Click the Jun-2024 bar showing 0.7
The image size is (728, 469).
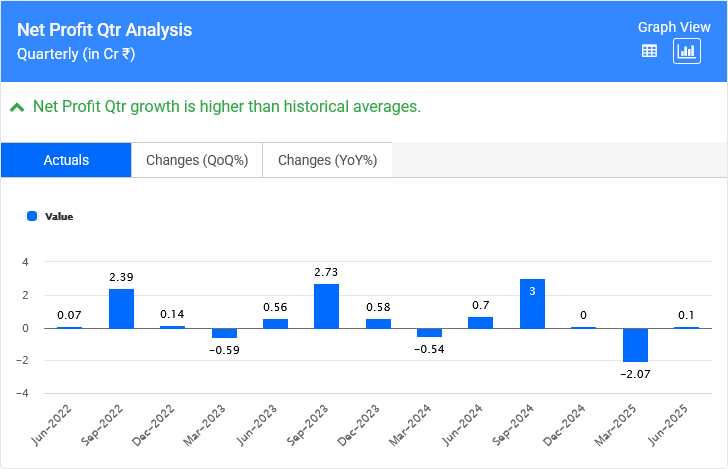click(x=481, y=323)
